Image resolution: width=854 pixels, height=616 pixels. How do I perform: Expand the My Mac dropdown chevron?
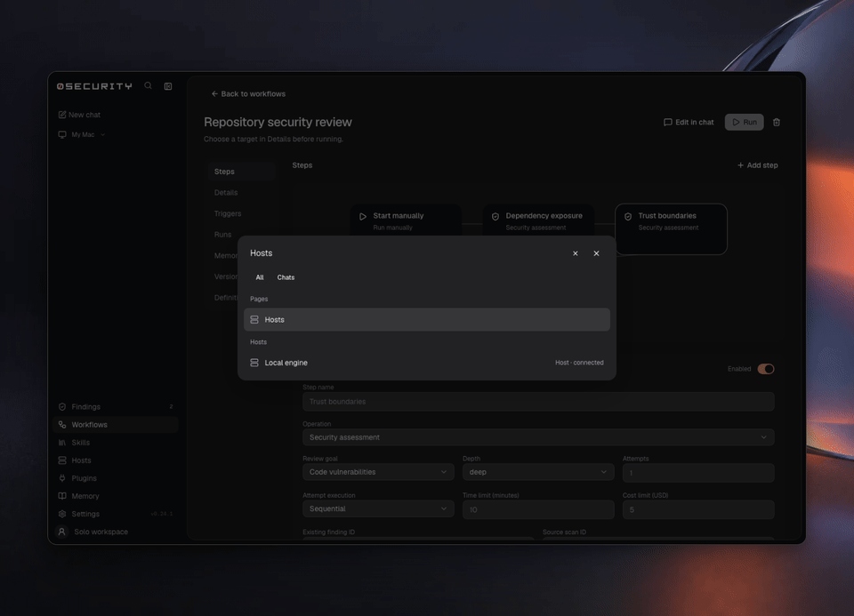pos(102,134)
